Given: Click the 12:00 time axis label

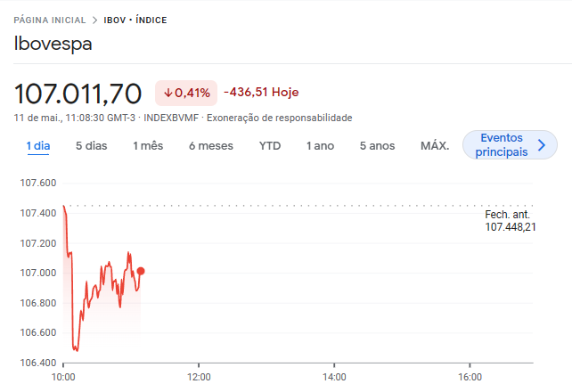Looking at the screenshot, I should tap(199, 377).
